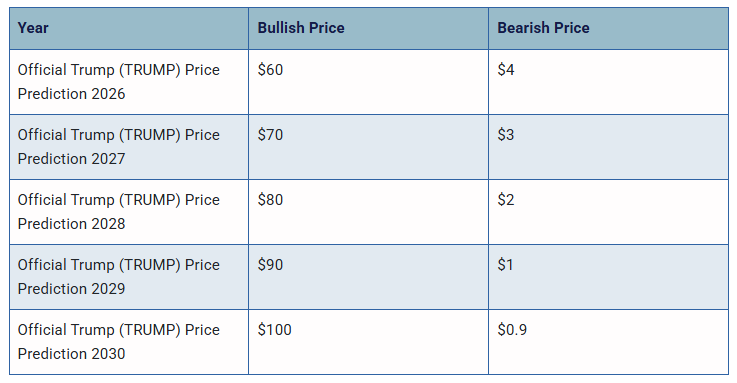Click the $90 bullish price cell
737x383 pixels.
pos(368,276)
